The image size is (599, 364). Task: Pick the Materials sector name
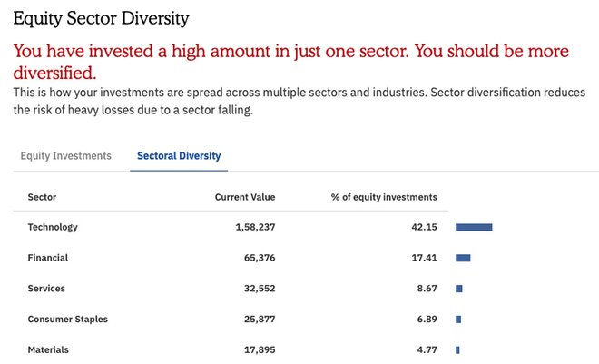48,349
